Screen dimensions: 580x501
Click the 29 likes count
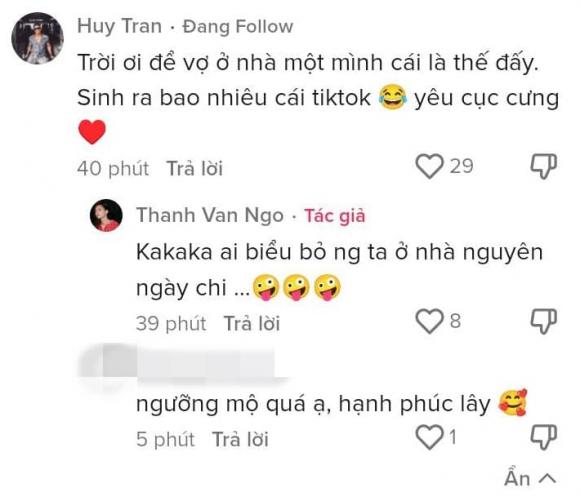point(461,166)
